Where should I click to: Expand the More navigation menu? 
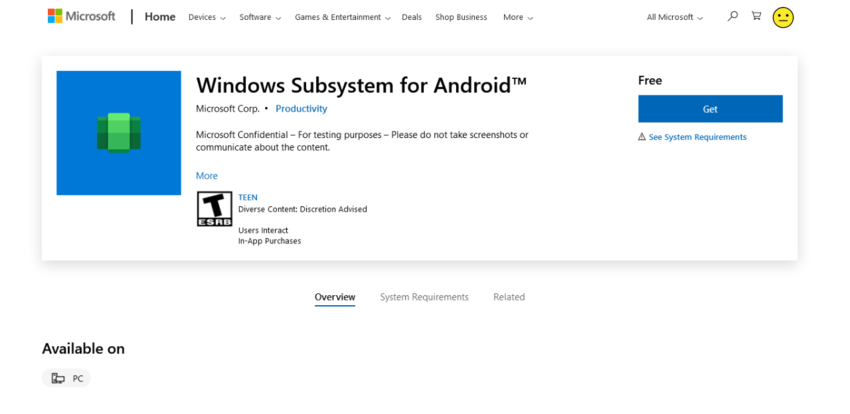click(x=518, y=17)
